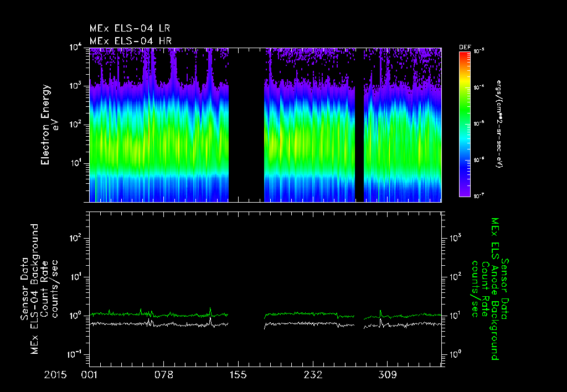The image size is (567, 392).
Task: Click the '2015' year label
Action: pyautogui.click(x=55, y=375)
